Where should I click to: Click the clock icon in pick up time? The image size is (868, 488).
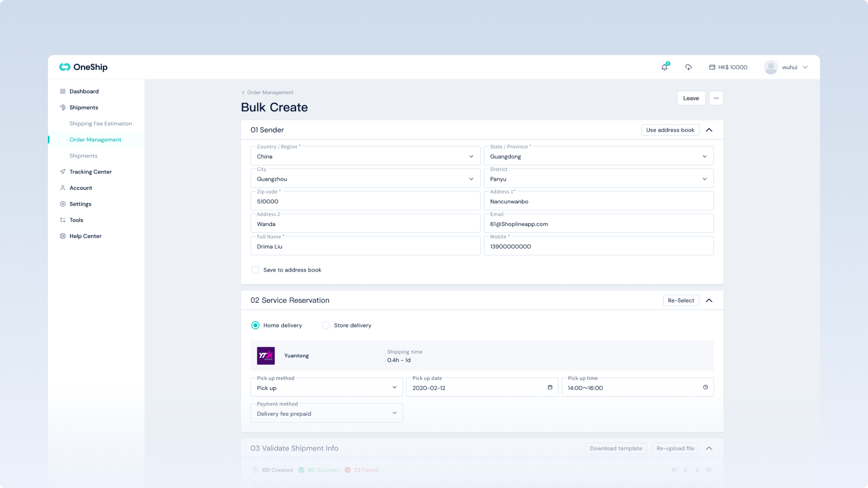point(705,387)
